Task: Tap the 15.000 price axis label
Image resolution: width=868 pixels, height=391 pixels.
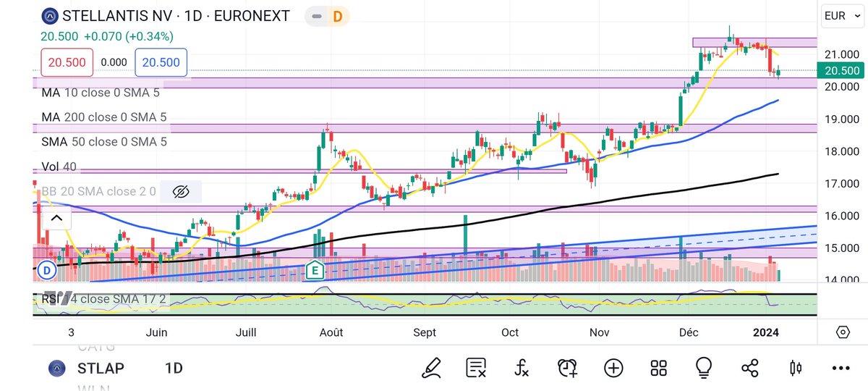Action: tap(841, 248)
